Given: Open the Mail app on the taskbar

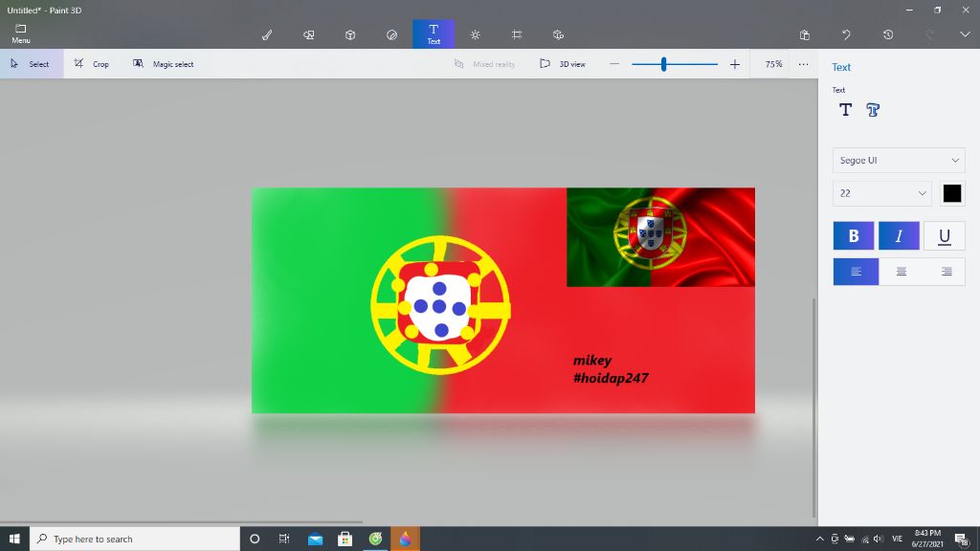Looking at the screenshot, I should click(315, 539).
